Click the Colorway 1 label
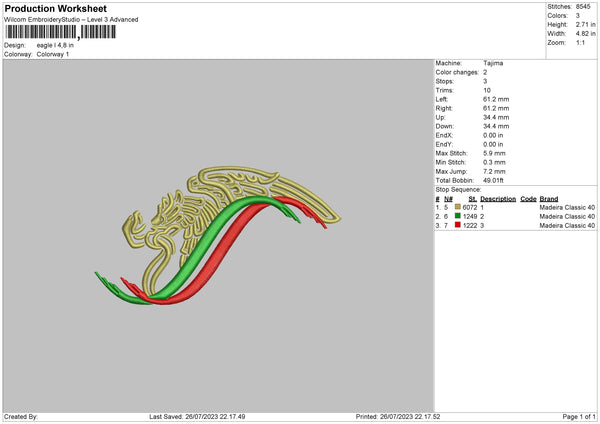 [x=52, y=54]
